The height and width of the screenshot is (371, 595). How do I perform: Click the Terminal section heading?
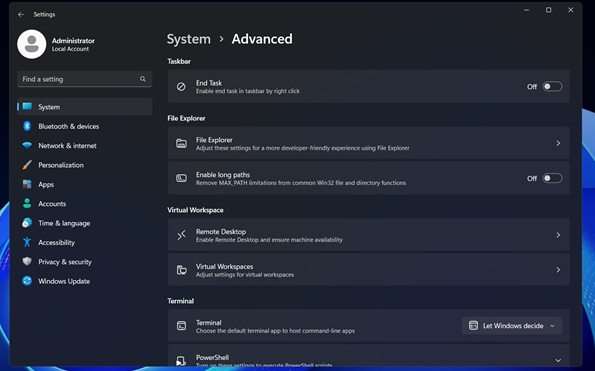tap(181, 301)
